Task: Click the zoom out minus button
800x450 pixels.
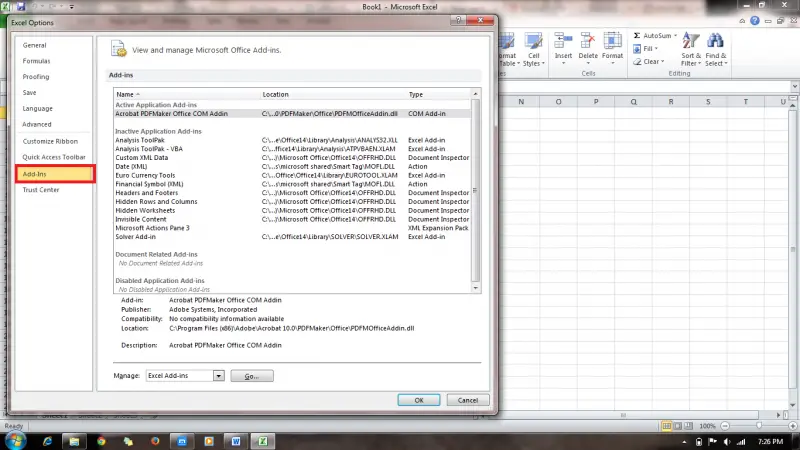Action: [725, 426]
